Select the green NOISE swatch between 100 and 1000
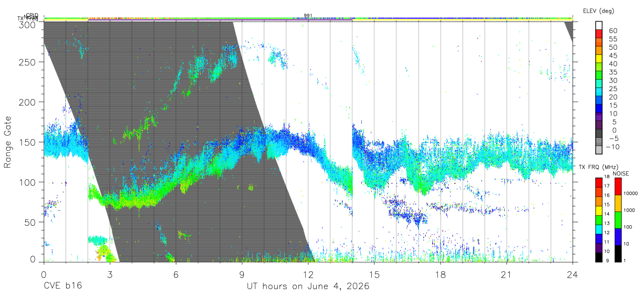Viewport: 644px width, 297px height. coord(617,219)
